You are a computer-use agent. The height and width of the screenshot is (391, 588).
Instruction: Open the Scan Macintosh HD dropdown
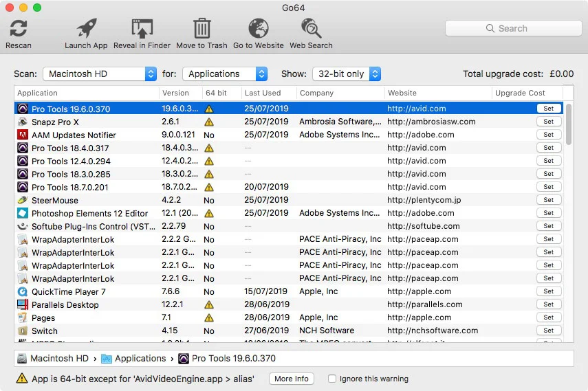pos(100,74)
